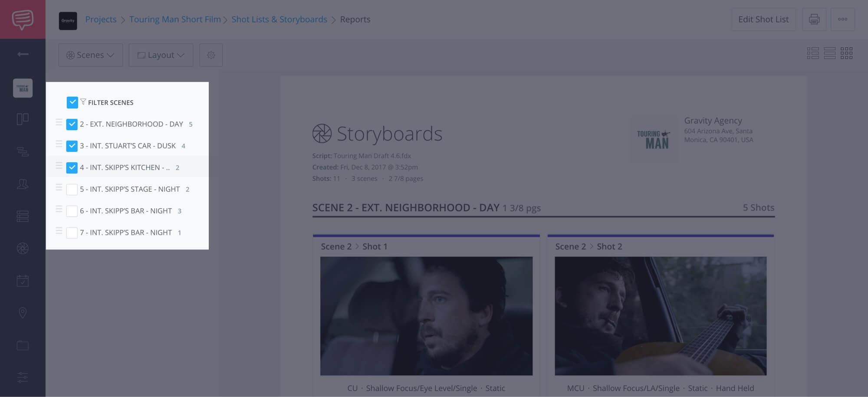
Task: Open the Touring Man Short Film link
Action: coord(175,19)
